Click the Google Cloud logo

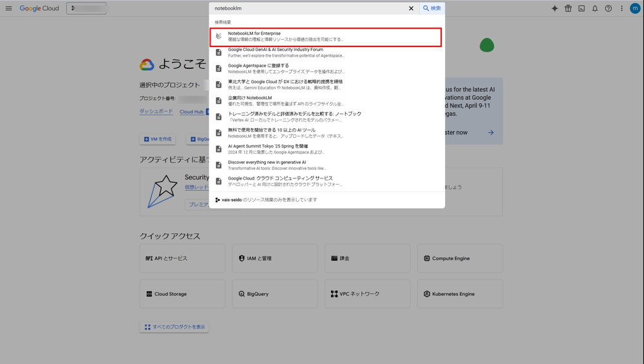pos(39,8)
